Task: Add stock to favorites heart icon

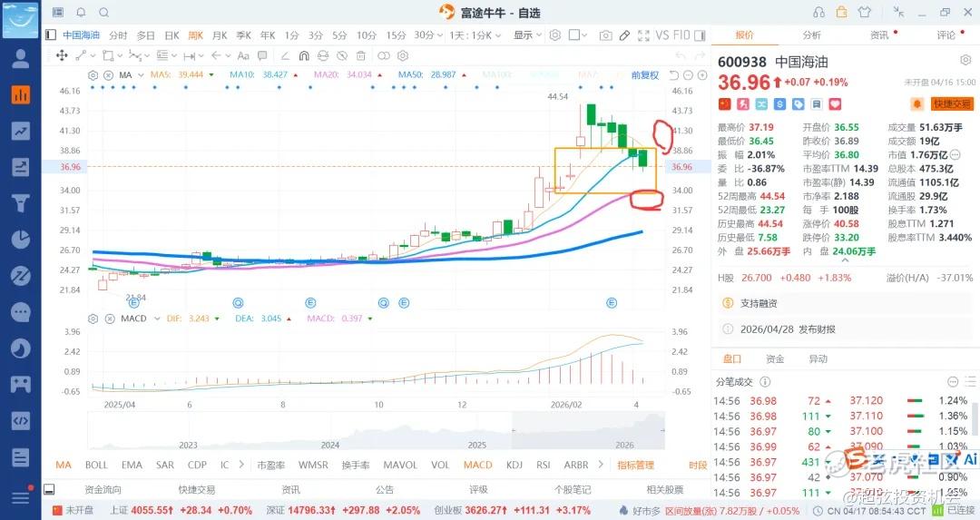Action: 835,103
